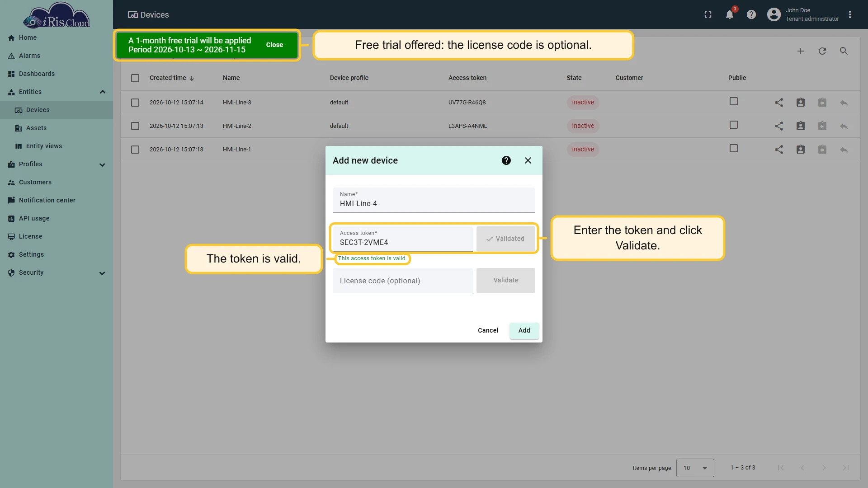Expand the Security menu section
Viewport: 868px width, 488px height.
[x=102, y=273]
